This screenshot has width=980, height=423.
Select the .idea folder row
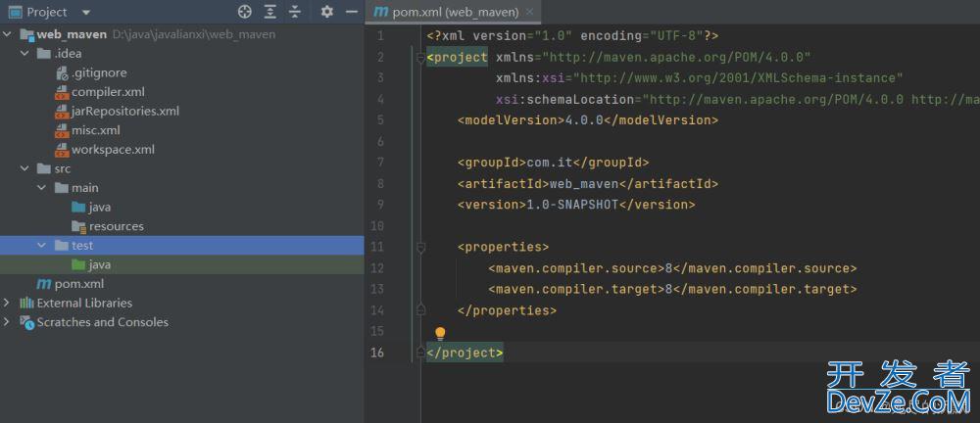[x=182, y=54]
